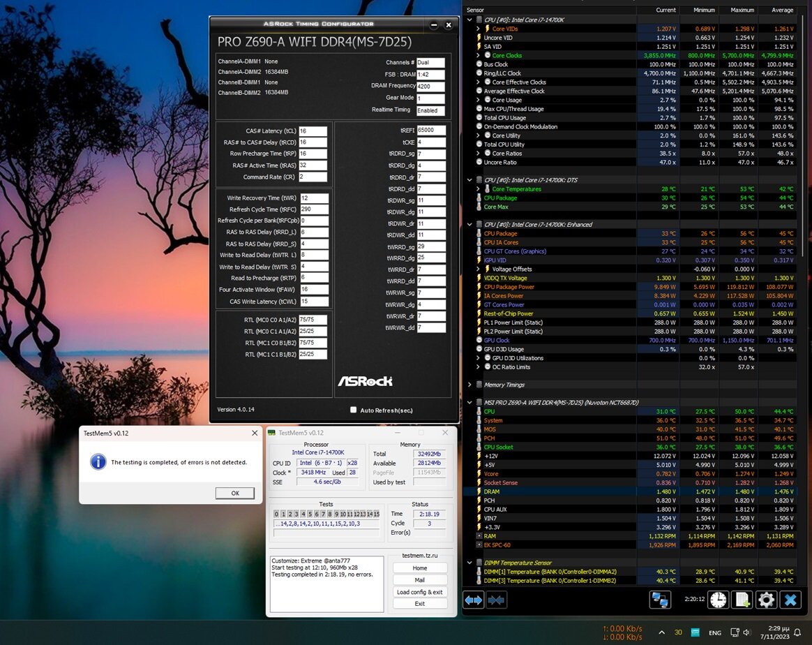The width and height of the screenshot is (812, 645).
Task: Click the ENG language indicator in the taskbar
Action: click(714, 632)
